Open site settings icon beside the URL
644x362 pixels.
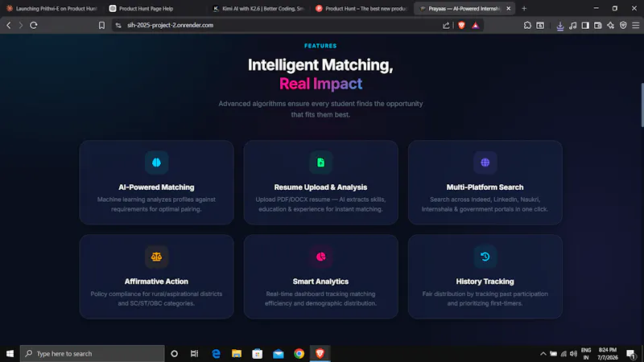click(118, 26)
